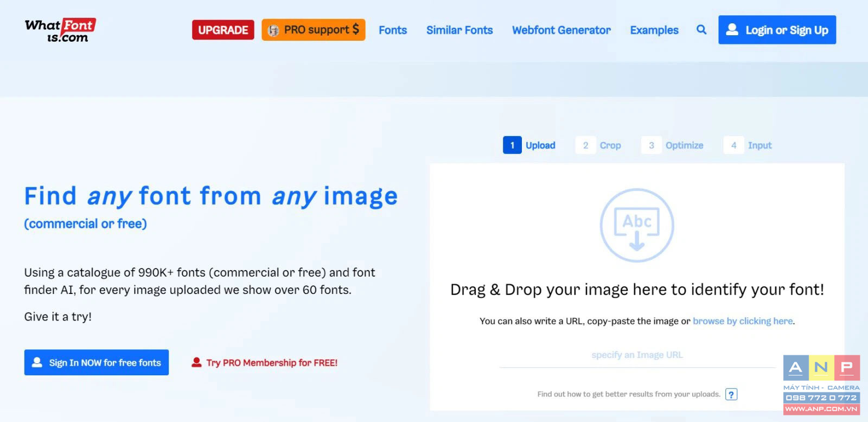
Task: Click the (commercial or free) subtitle
Action: pos(86,223)
